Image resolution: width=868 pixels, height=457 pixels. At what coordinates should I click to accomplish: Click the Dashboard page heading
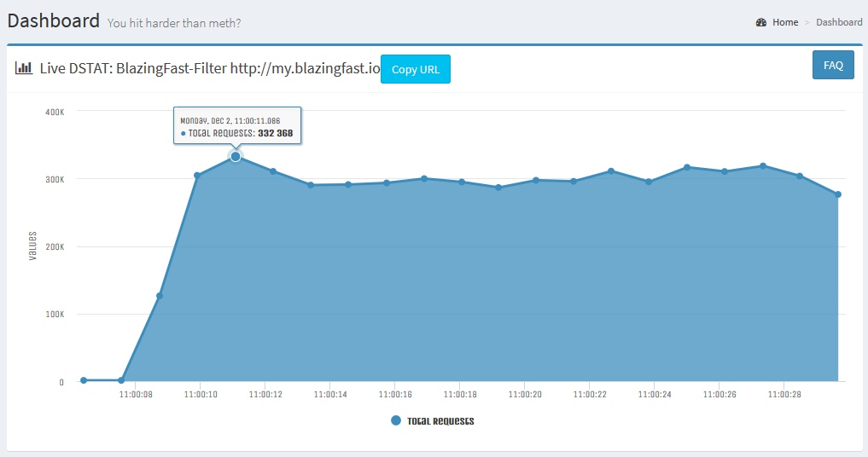pyautogui.click(x=54, y=20)
